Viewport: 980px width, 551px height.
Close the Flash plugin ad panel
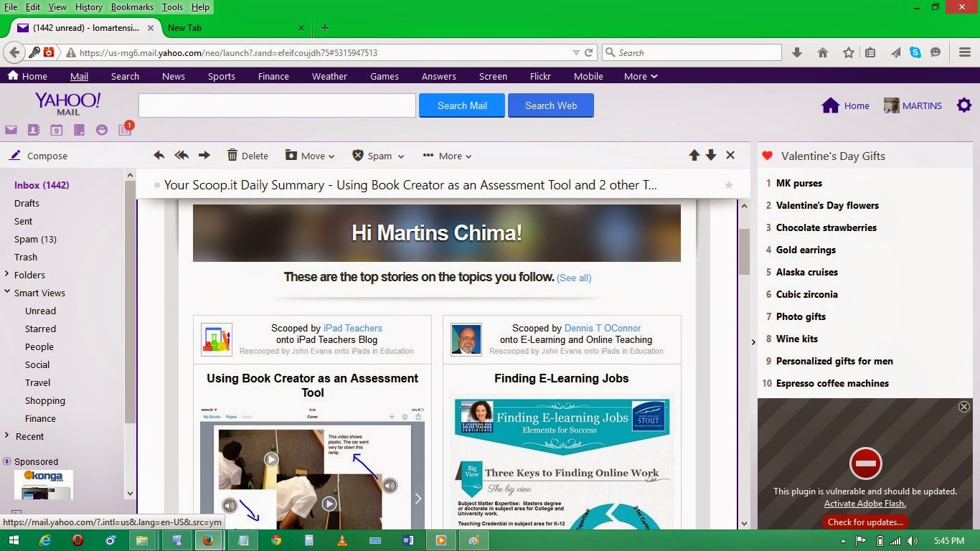(x=964, y=407)
